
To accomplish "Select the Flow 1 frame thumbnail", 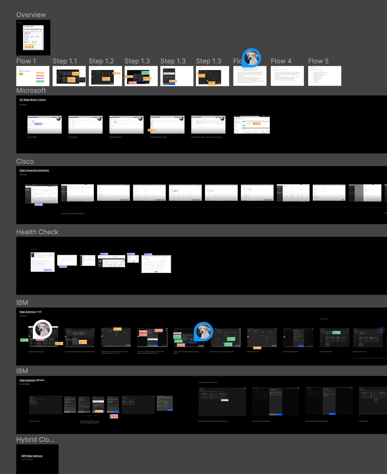I will pos(33,76).
